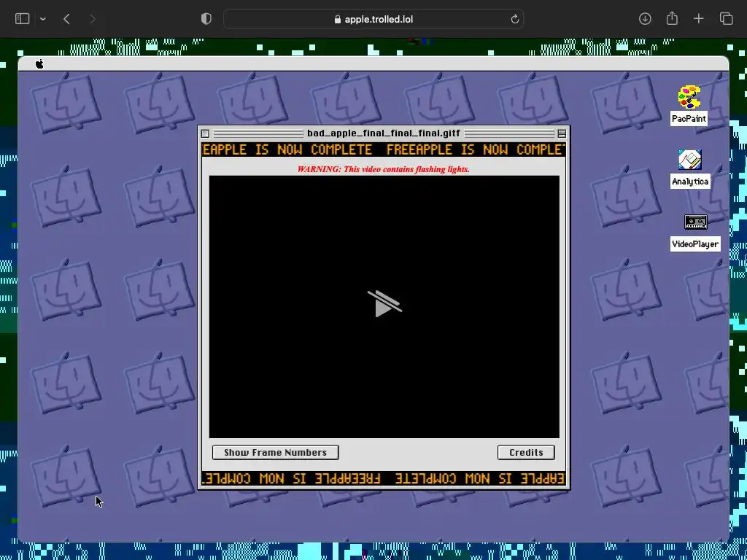
Task: Focus the apple.trolled.lol address bar
Action: pyautogui.click(x=373, y=19)
